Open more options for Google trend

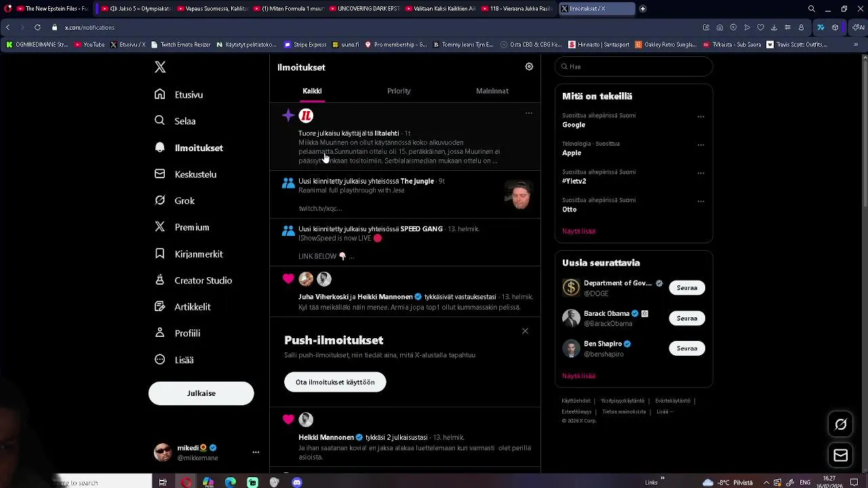(x=701, y=117)
